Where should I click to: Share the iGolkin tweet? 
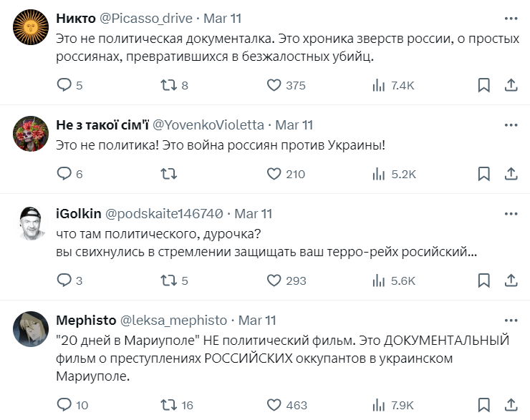tap(511, 280)
